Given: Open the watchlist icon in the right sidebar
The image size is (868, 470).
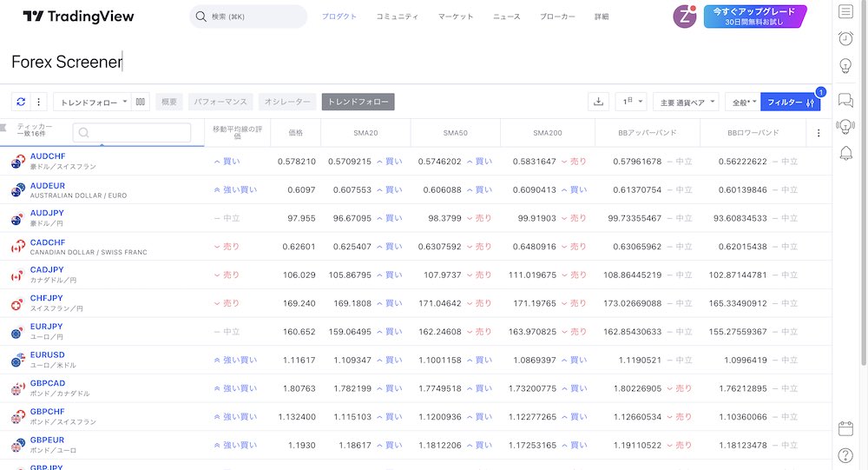Looking at the screenshot, I should click(845, 11).
